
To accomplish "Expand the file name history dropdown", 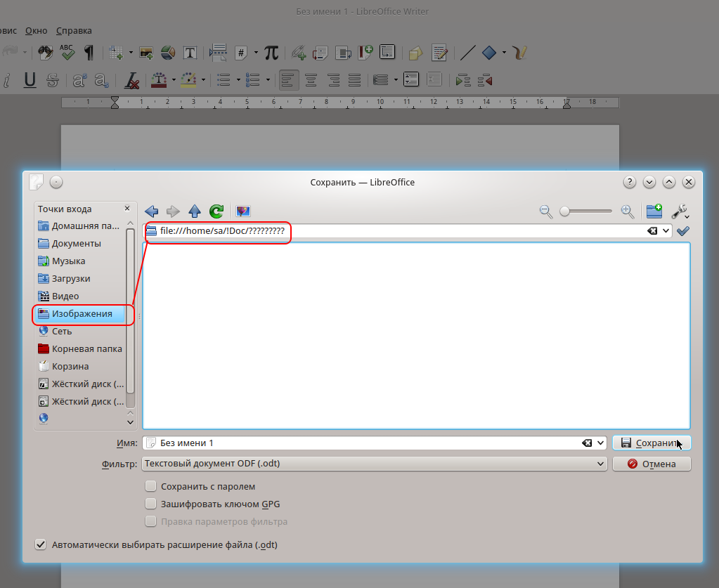I will 600,443.
